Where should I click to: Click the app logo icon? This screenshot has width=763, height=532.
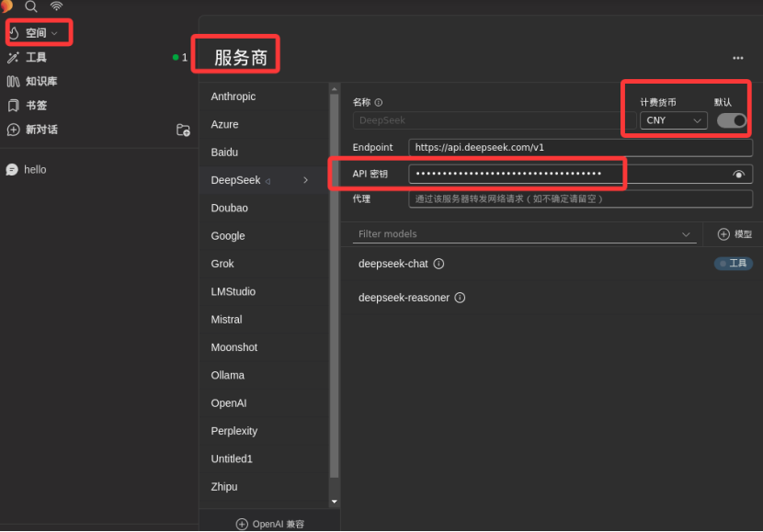tap(6, 6)
